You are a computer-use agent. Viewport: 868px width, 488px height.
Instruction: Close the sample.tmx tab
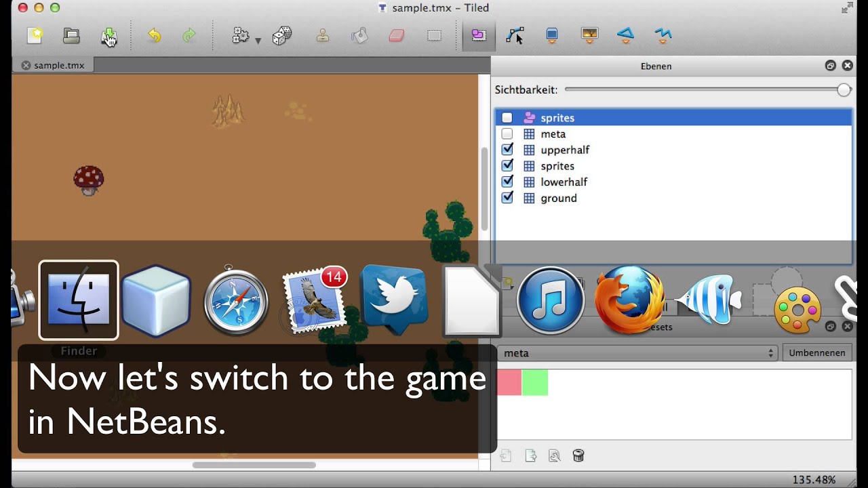26,66
